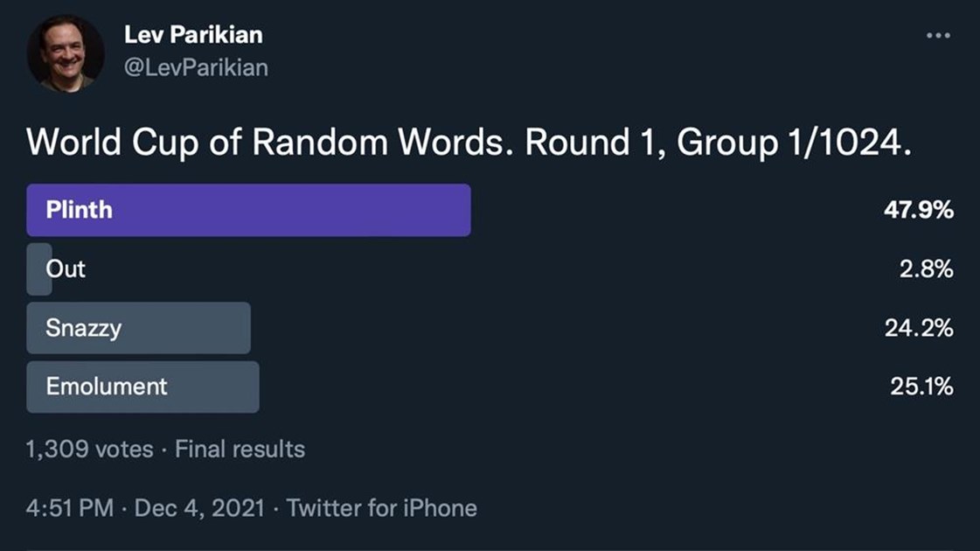The image size is (980, 551).
Task: Click the 24.2% result for Snazzy
Action: tap(918, 329)
